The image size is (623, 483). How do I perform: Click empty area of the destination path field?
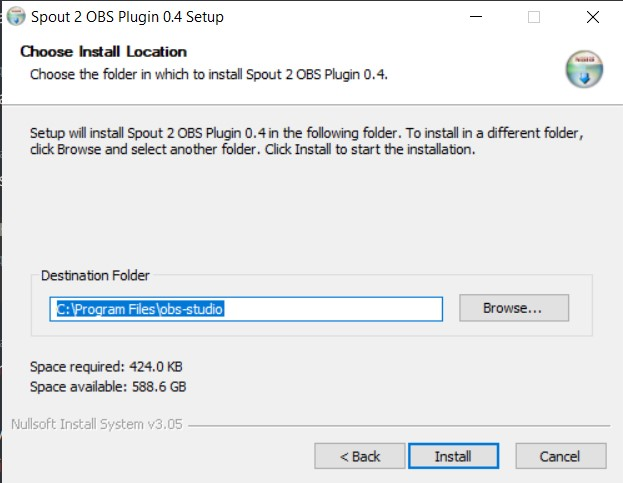pyautogui.click(x=333, y=309)
